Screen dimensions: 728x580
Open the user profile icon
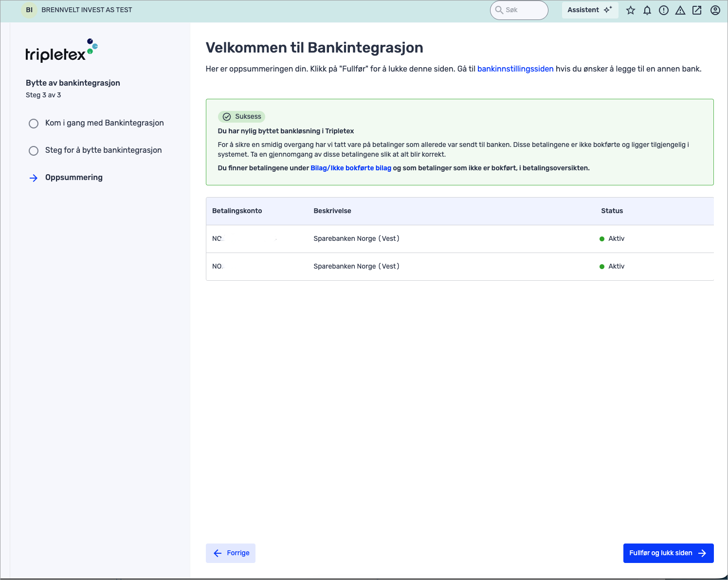tap(714, 10)
